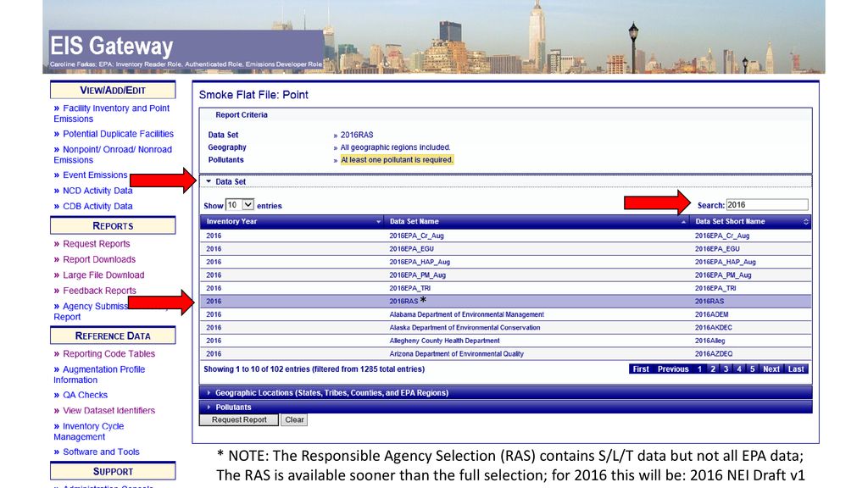Viewport: 868px width, 488px height.
Task: Select the 2016EPA_Cr_Aug data set row
Action: click(505, 236)
